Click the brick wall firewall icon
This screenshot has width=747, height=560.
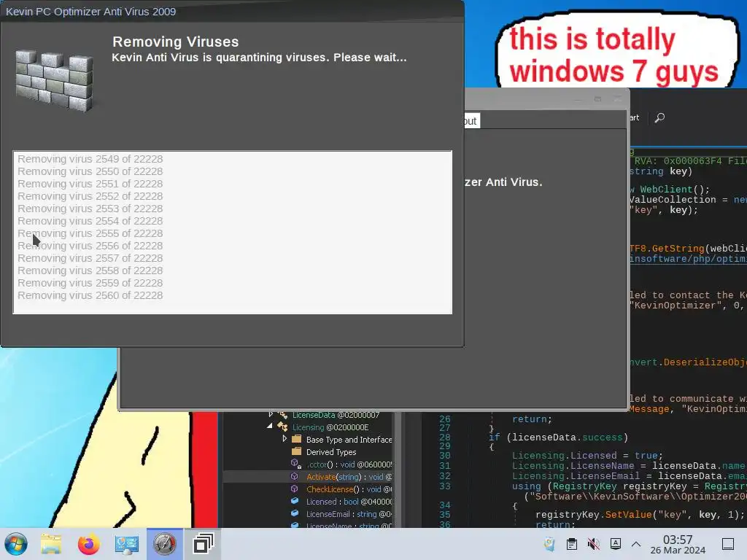[x=54, y=81]
